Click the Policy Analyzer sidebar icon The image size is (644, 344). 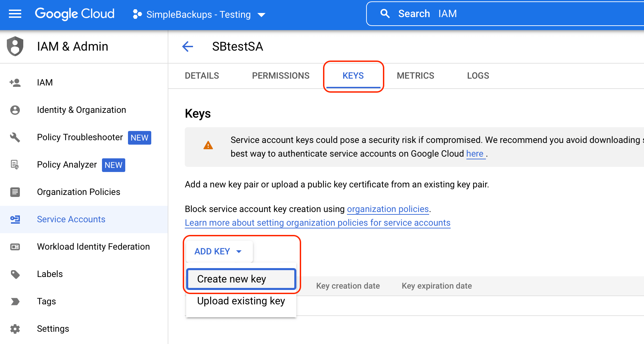[15, 165]
